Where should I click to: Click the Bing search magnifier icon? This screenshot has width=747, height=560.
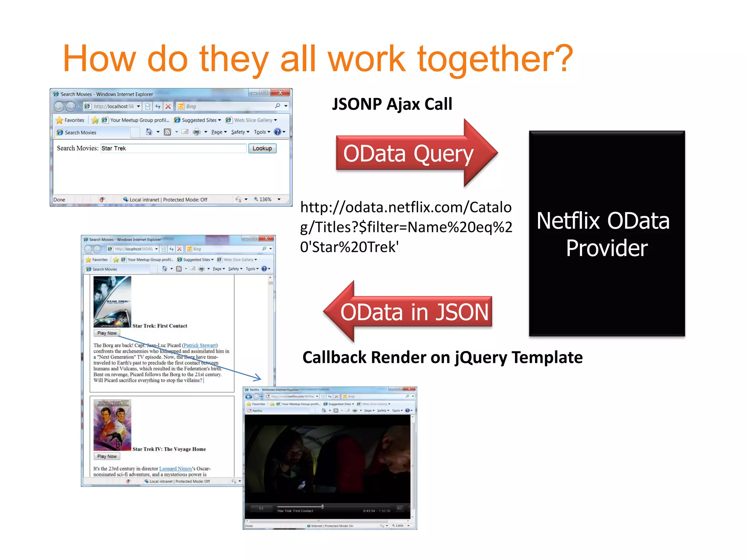(x=278, y=106)
